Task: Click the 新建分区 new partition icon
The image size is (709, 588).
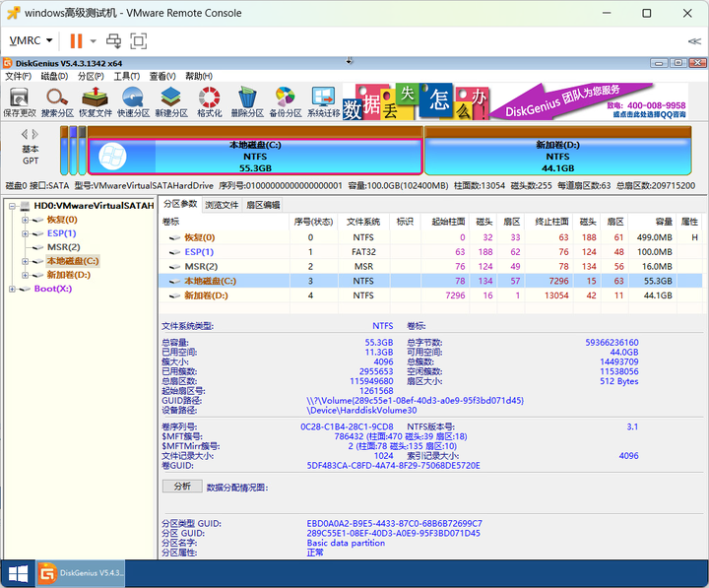Action: tap(171, 101)
